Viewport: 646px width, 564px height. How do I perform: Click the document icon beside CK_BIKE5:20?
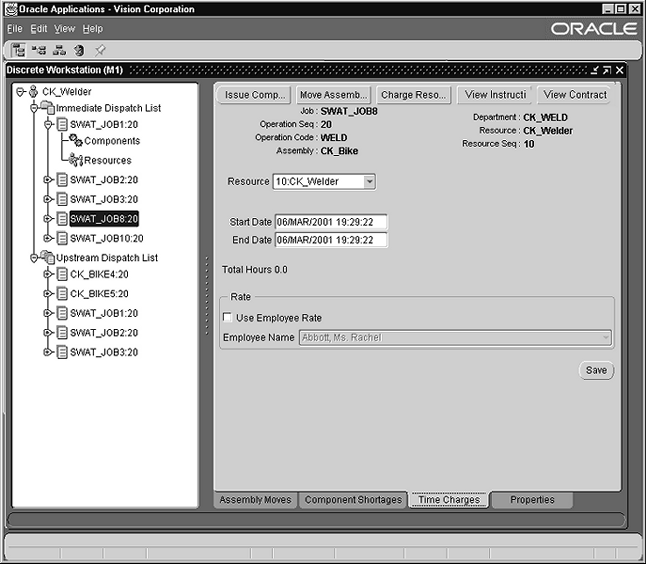62,293
